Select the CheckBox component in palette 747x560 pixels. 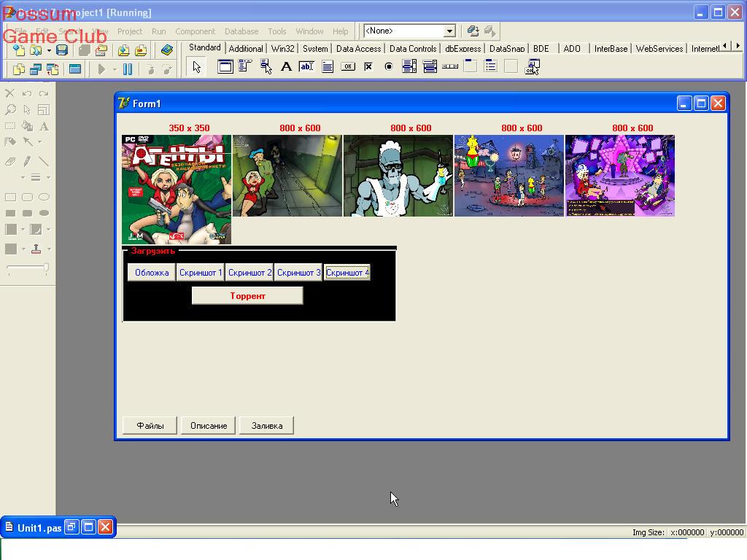point(368,66)
